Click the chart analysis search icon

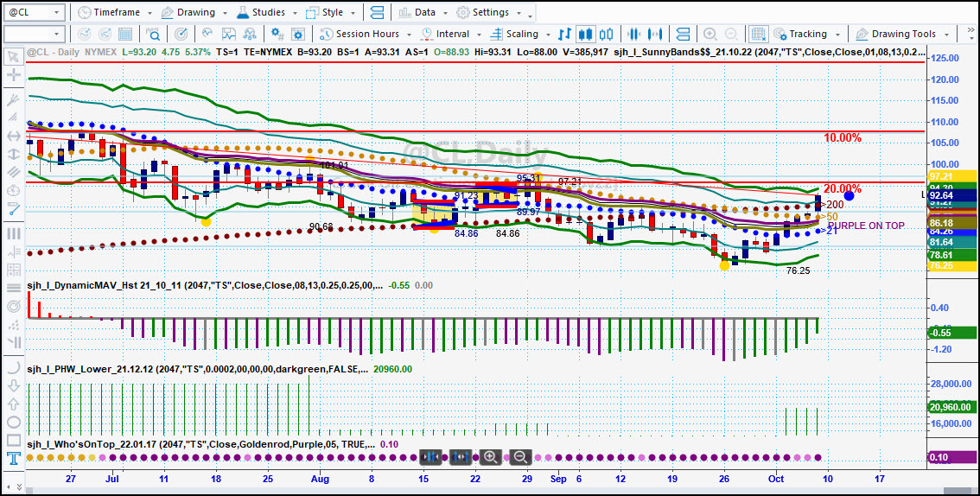(153, 34)
